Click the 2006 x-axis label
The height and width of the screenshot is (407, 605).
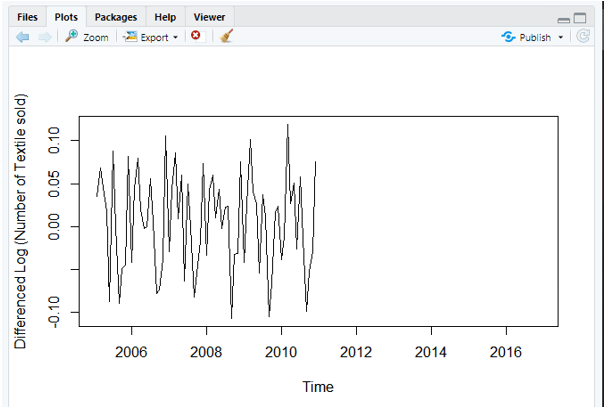pos(131,352)
